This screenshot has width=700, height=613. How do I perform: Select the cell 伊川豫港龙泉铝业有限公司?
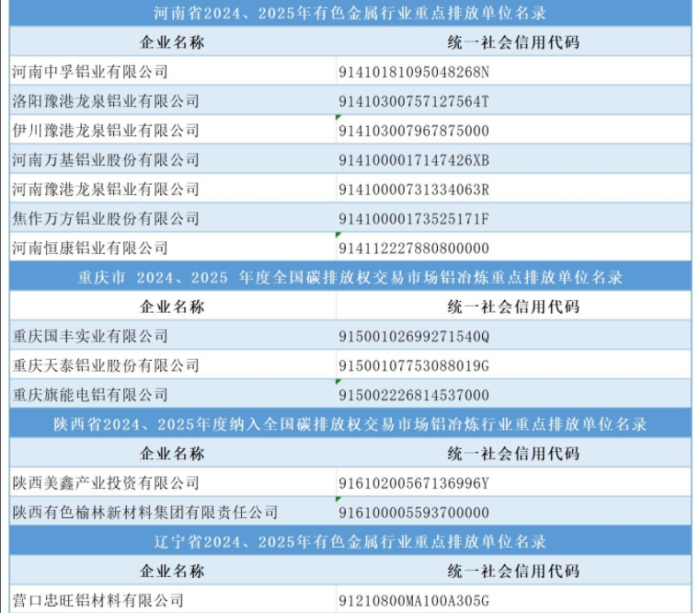pyautogui.click(x=172, y=130)
